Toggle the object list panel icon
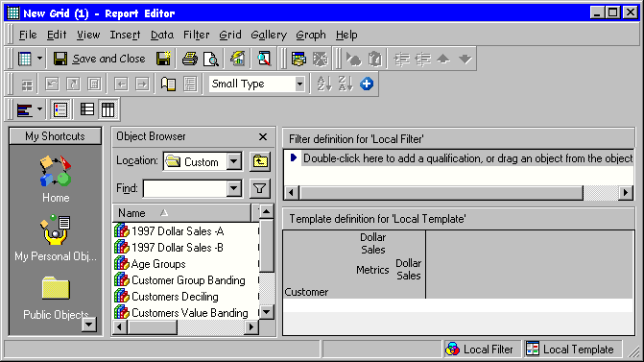Screen dimensions: 644x362 (x=60, y=109)
